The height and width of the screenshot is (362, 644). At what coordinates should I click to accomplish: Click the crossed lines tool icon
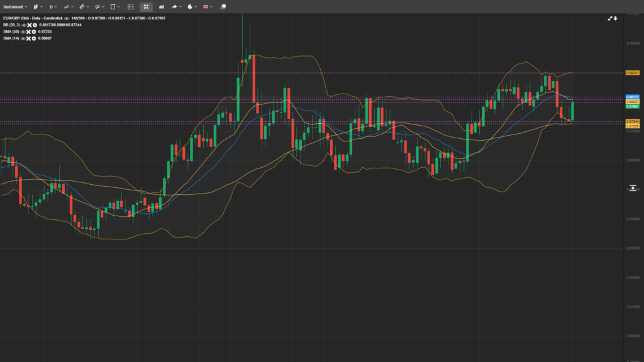pos(97,6)
